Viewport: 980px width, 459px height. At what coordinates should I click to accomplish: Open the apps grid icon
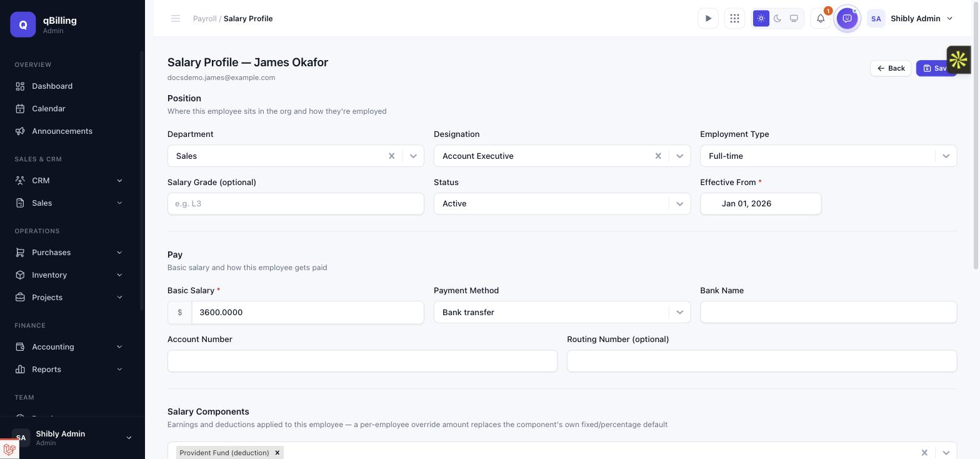(x=735, y=19)
